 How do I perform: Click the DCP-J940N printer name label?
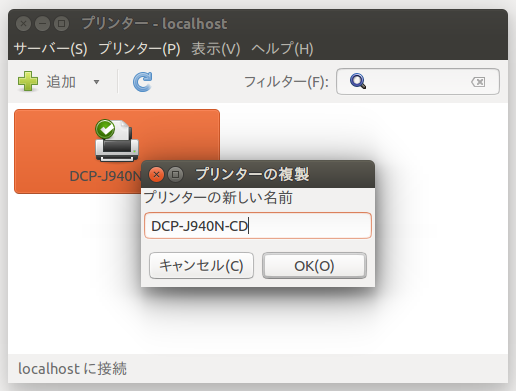point(105,176)
